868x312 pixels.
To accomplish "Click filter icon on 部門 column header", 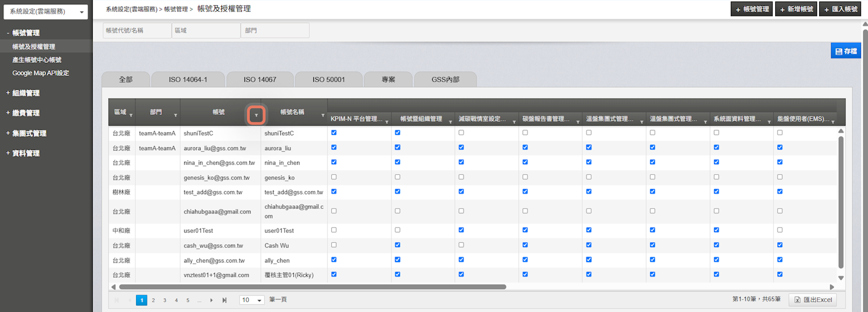I will [x=175, y=115].
